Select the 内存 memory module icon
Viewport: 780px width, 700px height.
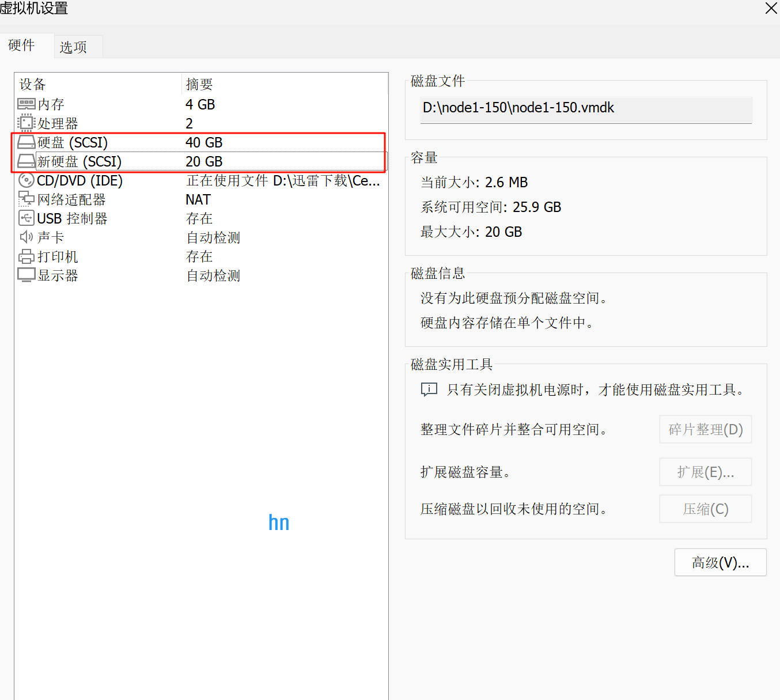click(x=26, y=104)
